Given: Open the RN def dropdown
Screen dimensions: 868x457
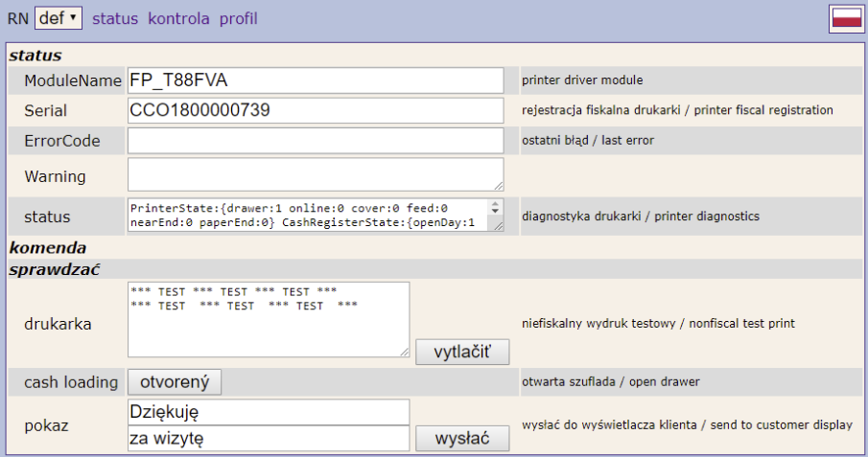Looking at the screenshot, I should tap(59, 18).
